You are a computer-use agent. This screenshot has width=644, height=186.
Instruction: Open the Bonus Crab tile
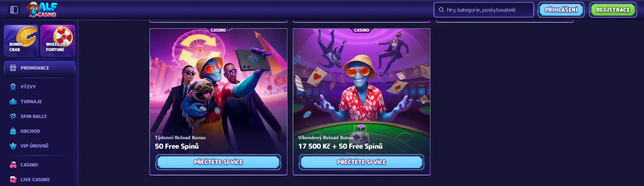coord(21,41)
